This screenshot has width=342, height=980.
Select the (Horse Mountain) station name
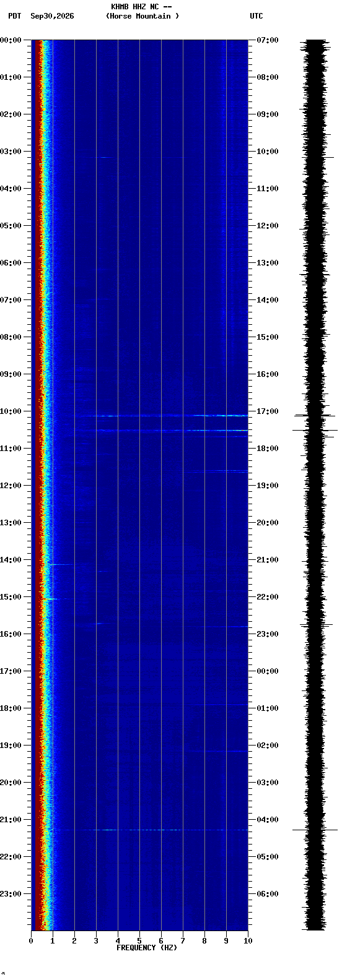click(x=142, y=16)
